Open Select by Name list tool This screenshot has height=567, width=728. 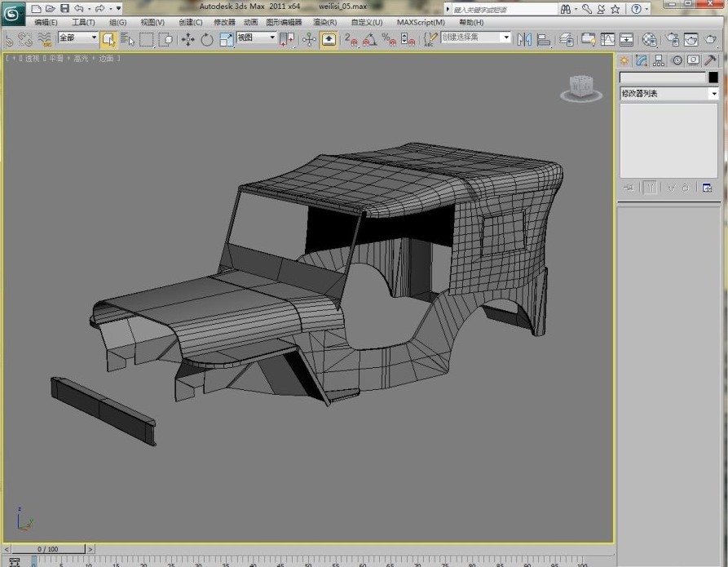click(x=128, y=39)
